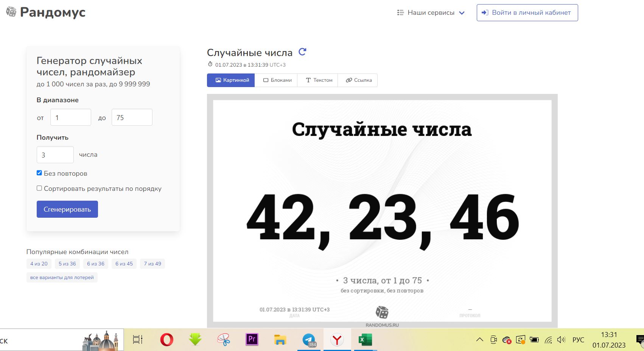This screenshot has height=351, width=644.
Task: Click the volume speaker tray icon
Action: tap(561, 340)
